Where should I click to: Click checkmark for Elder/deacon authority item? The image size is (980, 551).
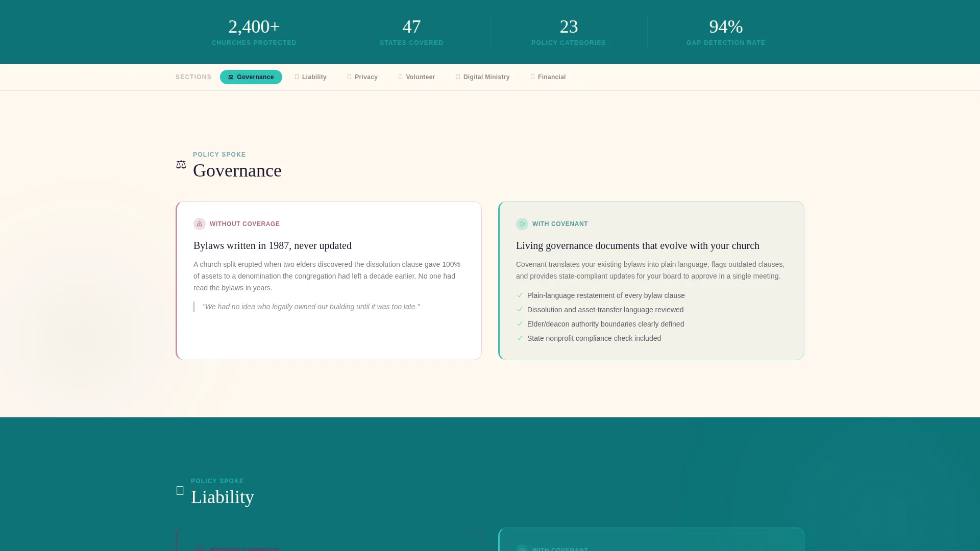point(520,323)
